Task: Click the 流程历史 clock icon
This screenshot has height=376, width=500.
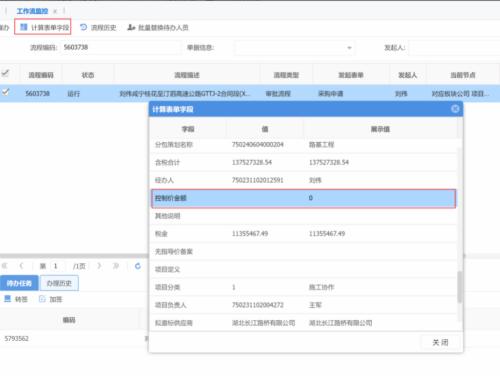Action: tap(84, 27)
